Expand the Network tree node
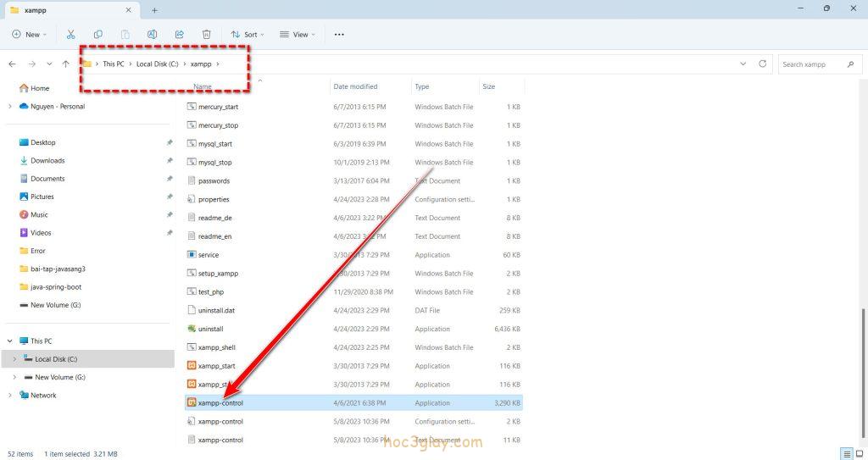This screenshot has height=460, width=868. pos(10,396)
